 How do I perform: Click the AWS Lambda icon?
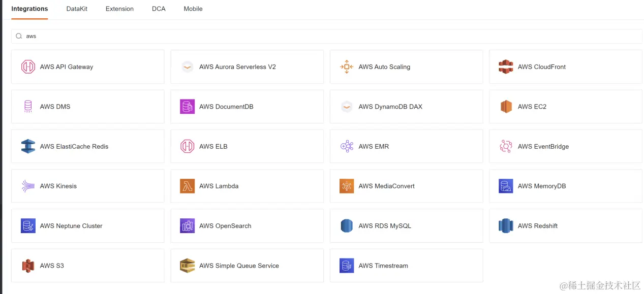[x=188, y=186]
